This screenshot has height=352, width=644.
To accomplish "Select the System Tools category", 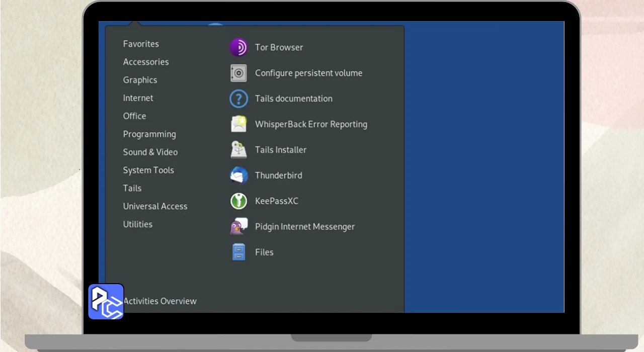I will pos(148,170).
